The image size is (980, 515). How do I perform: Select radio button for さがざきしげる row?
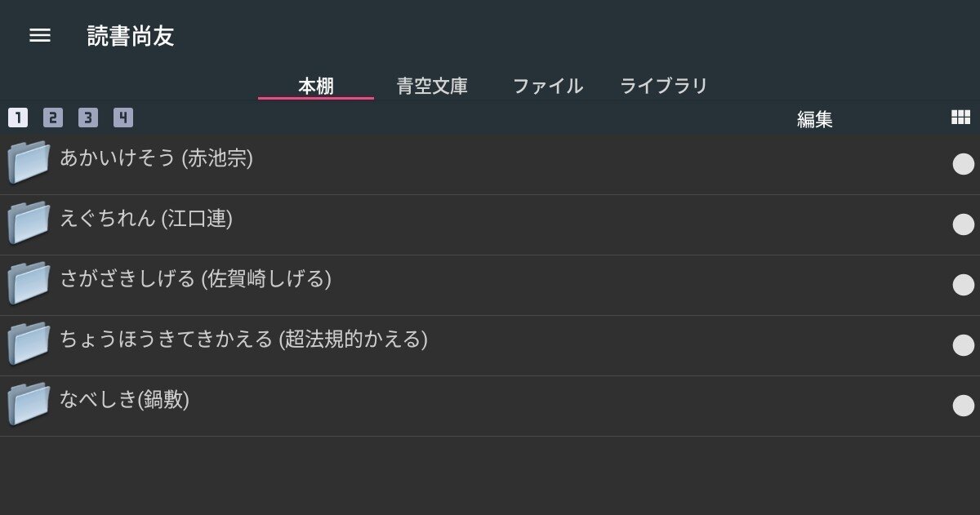964,285
